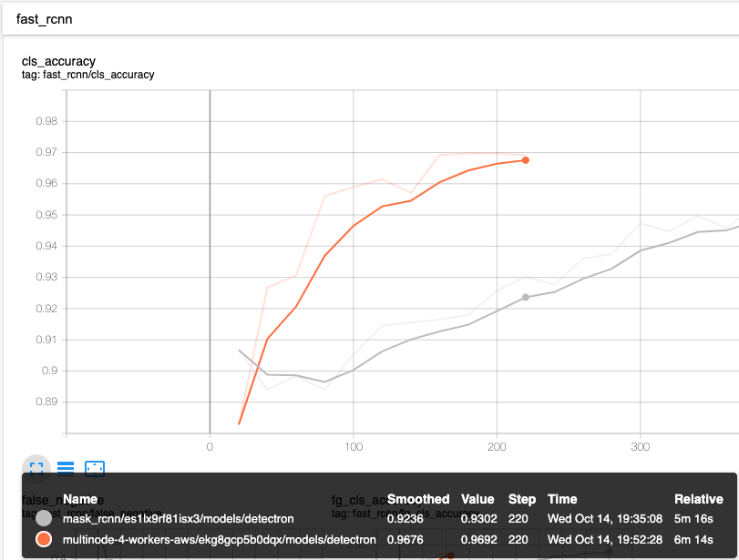Click the time Wed Oct 14, 19:35:08
Screen dimensions: 739x560
point(605,518)
